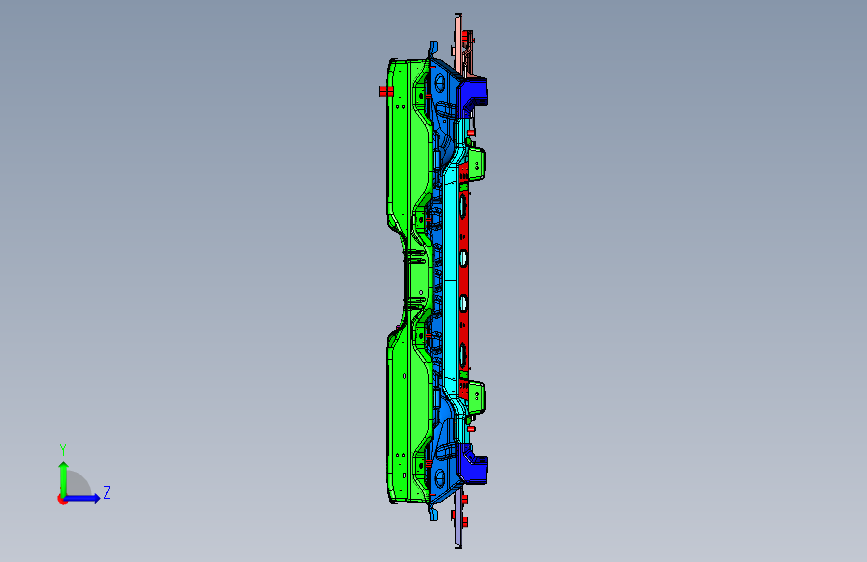
Task: Click the gray quarter-circle plane in the triad
Action: click(78, 483)
